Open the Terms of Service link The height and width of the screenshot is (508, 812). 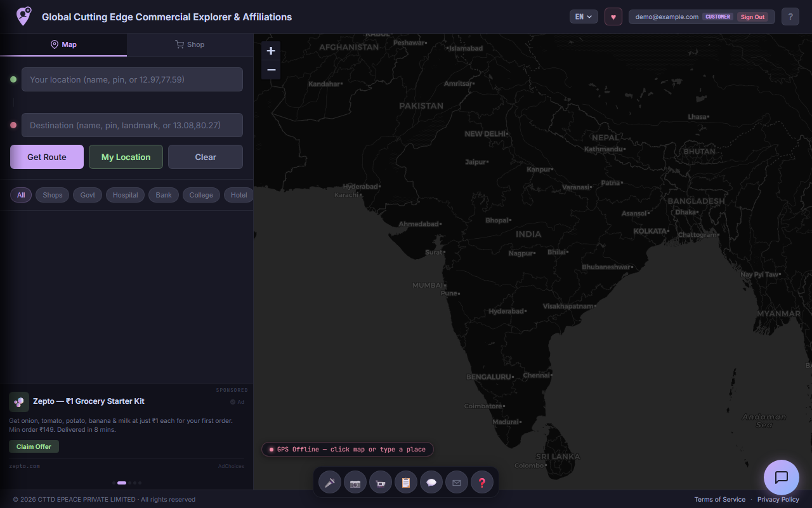pos(720,499)
